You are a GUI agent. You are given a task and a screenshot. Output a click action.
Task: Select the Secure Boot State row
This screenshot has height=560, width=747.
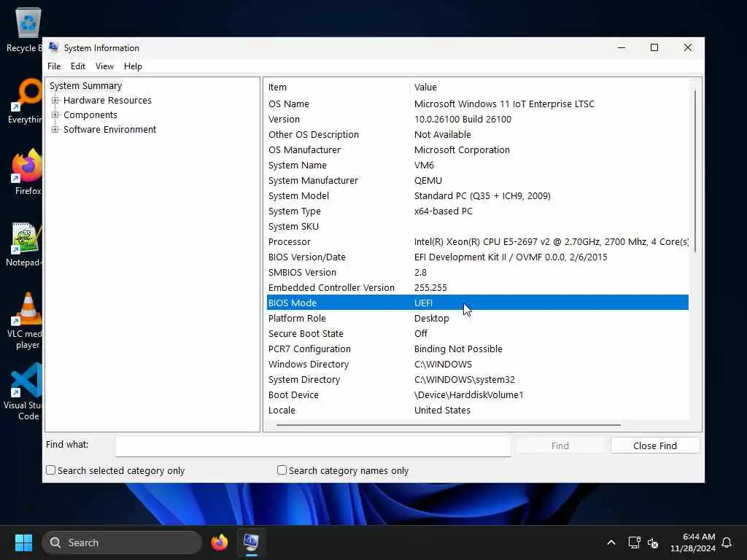tap(478, 333)
